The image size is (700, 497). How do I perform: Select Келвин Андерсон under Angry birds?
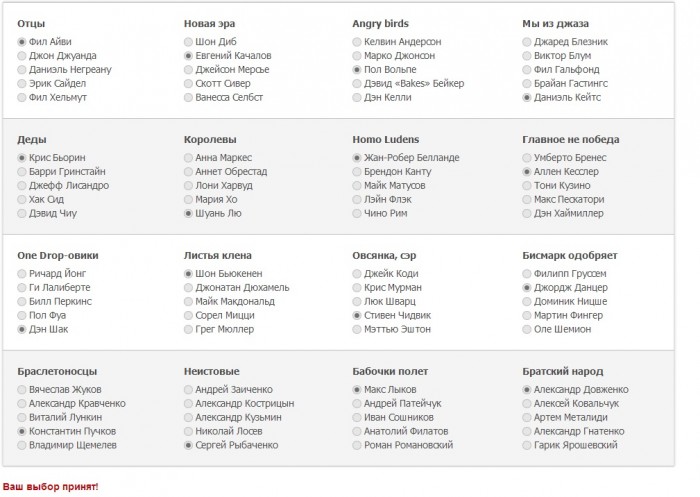pos(357,42)
